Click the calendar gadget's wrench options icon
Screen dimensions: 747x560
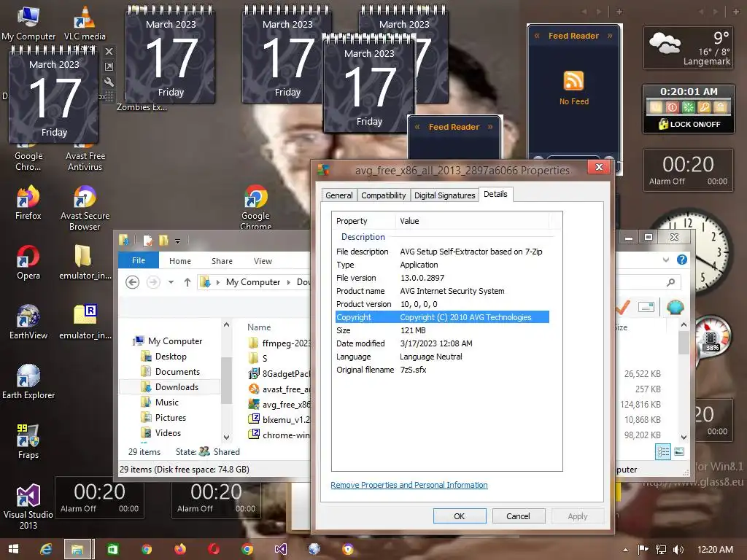point(109,82)
